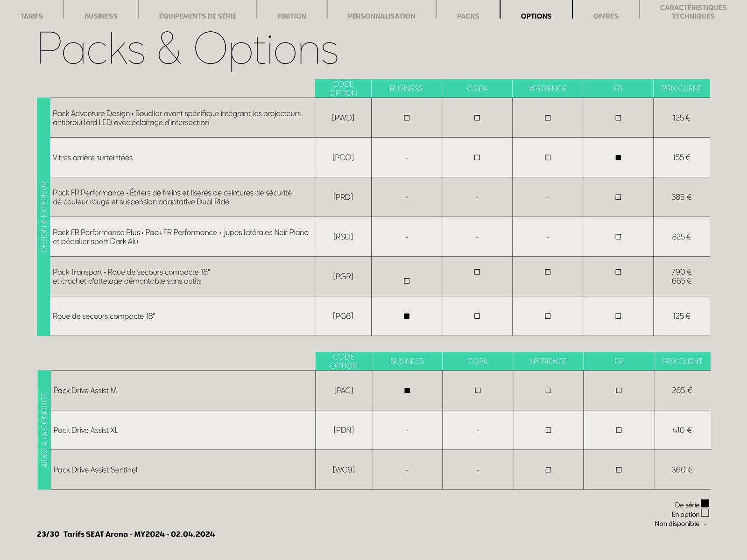
Task: Click Roue de secours Business filled square
Action: click(407, 316)
